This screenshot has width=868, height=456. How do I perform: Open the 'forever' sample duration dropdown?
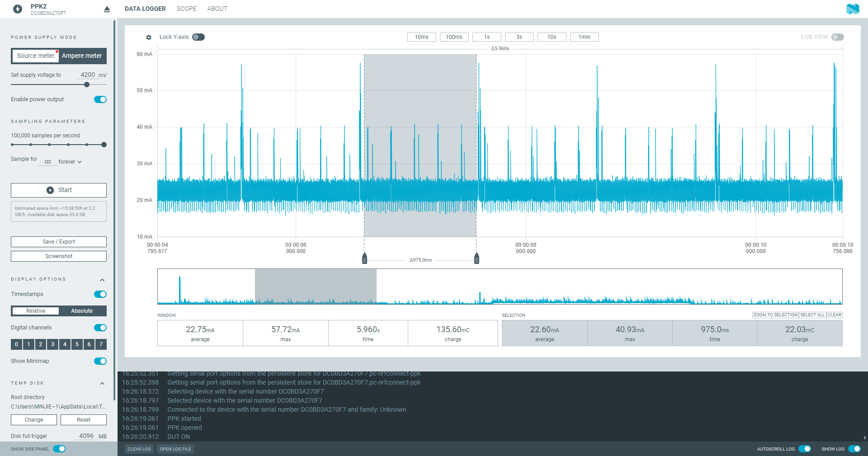70,162
